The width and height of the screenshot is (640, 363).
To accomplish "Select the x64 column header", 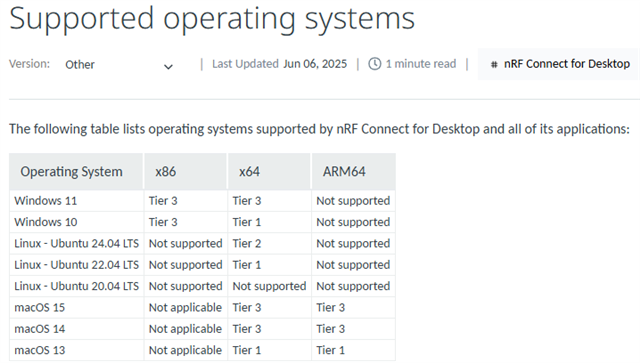I will [269, 171].
